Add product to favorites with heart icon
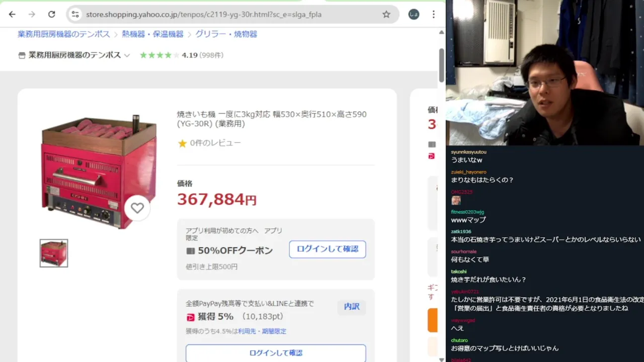Viewport: 644px width, 362px height. point(137,208)
